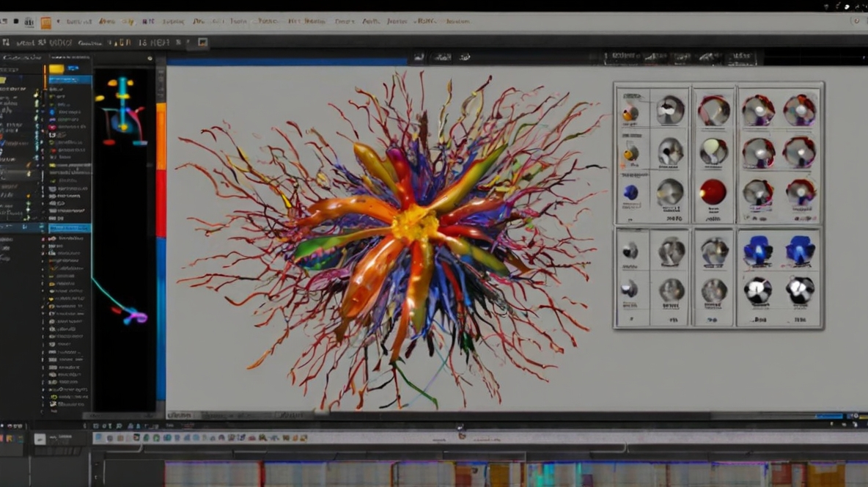Click the small round dot at panel header right
868x487 pixels.
(x=150, y=58)
